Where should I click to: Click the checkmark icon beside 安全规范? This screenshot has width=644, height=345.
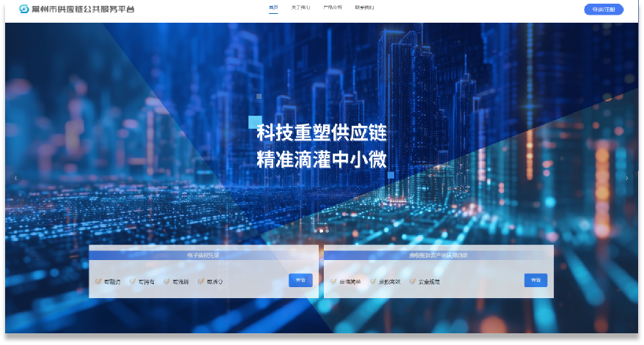[412, 281]
